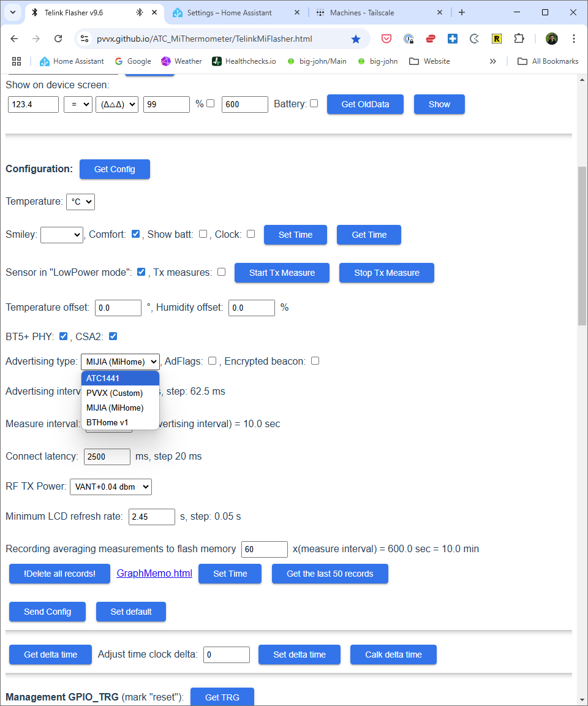Open the Healthchecks.io bookmark
Viewport: 588px width, 706px height.
[x=244, y=61]
